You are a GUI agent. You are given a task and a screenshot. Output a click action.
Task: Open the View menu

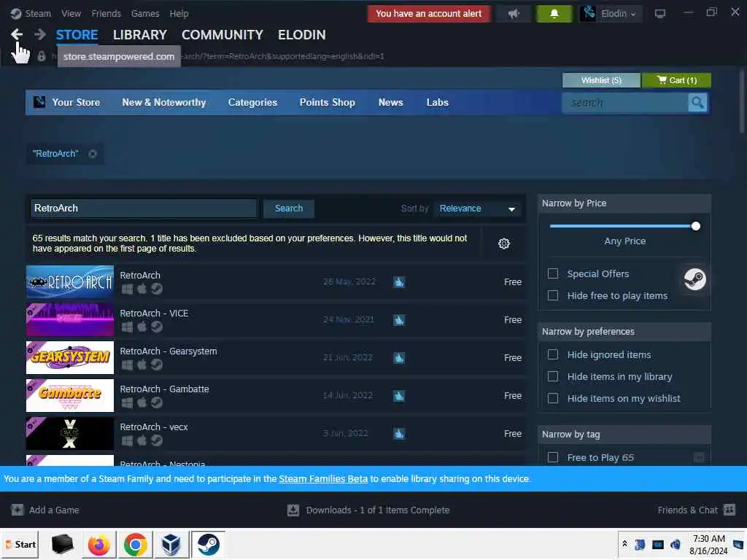pos(71,14)
